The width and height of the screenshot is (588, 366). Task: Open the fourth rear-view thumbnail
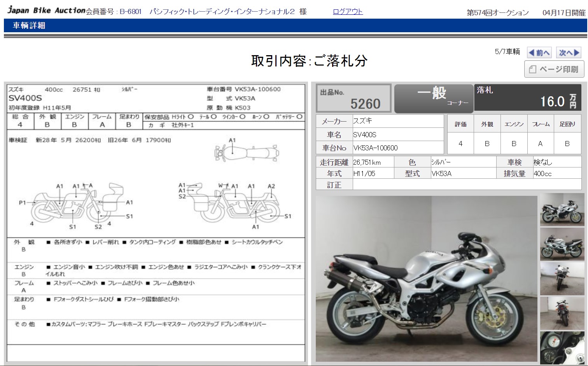[x=562, y=313]
